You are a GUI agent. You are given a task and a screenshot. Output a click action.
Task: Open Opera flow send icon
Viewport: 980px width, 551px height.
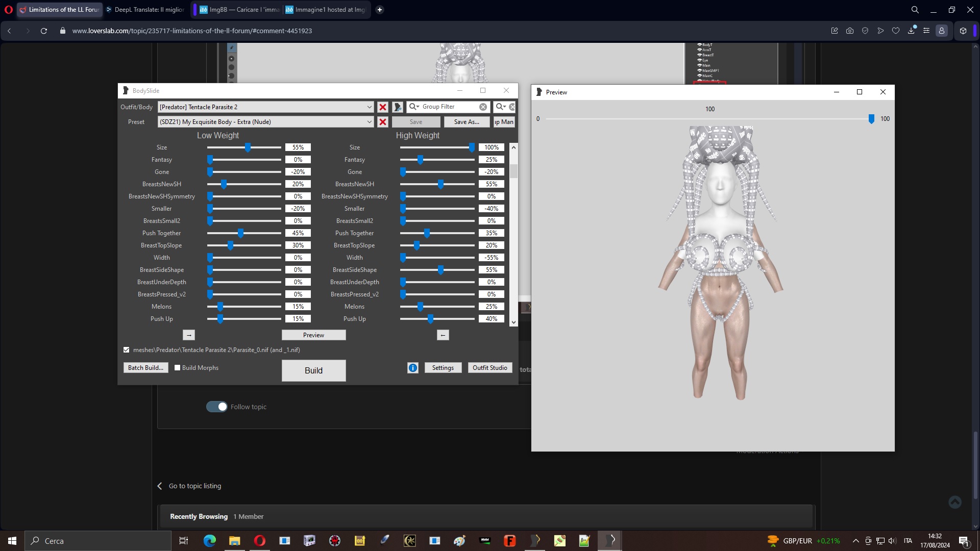[x=880, y=31]
